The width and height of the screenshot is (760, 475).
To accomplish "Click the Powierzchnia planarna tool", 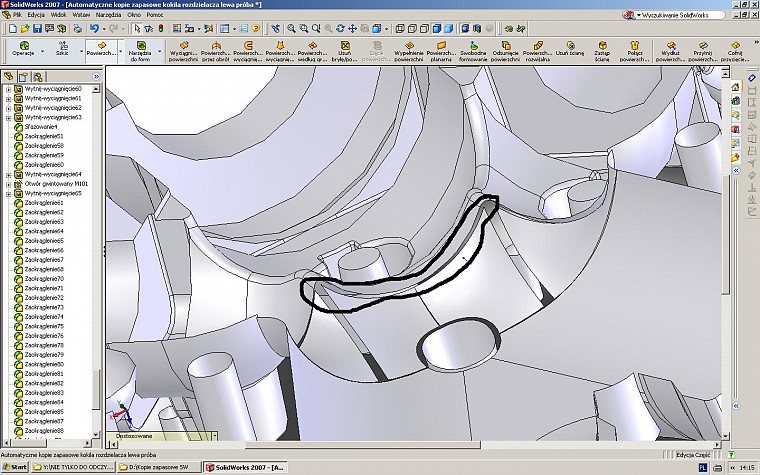I will (443, 48).
